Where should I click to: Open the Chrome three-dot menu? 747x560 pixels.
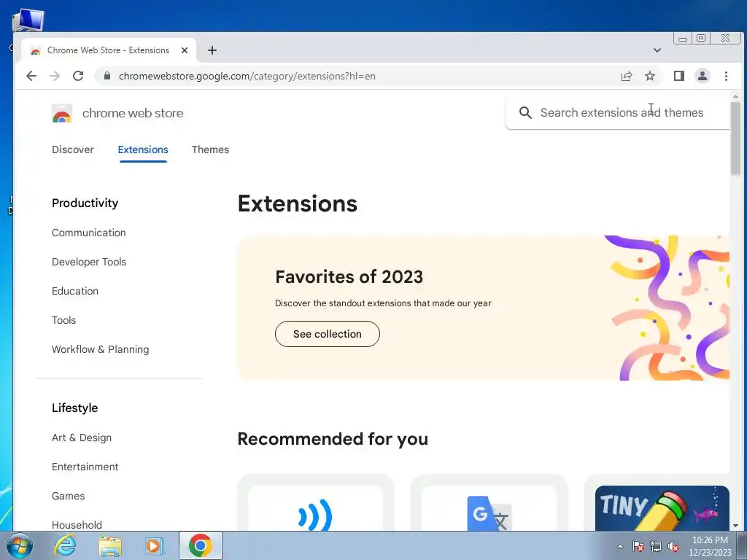tap(726, 76)
